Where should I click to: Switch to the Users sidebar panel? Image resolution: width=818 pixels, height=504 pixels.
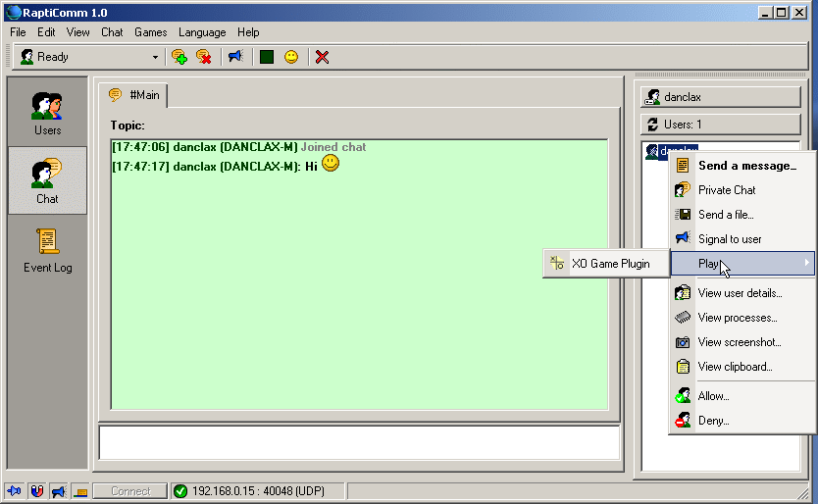[47, 113]
